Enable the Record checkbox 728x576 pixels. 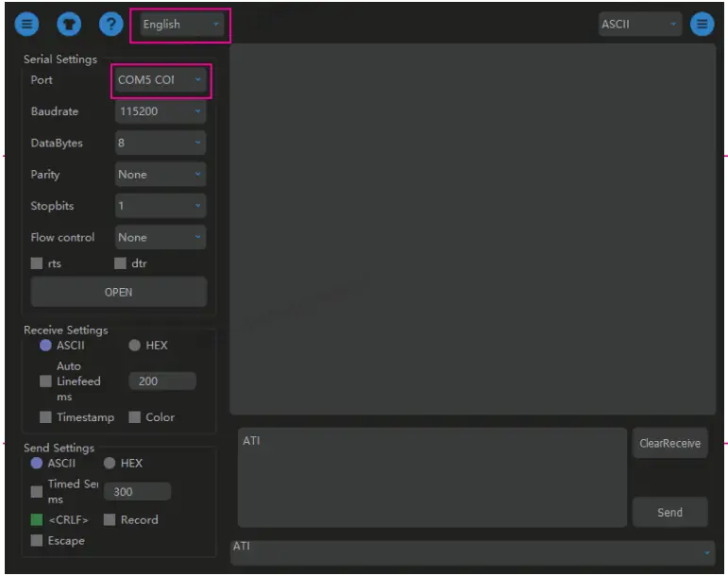(110, 520)
